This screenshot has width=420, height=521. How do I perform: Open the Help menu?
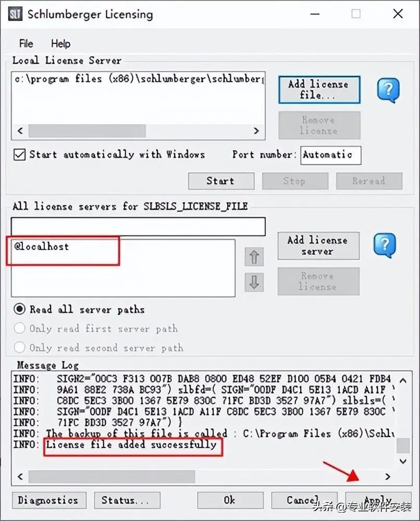(x=60, y=44)
